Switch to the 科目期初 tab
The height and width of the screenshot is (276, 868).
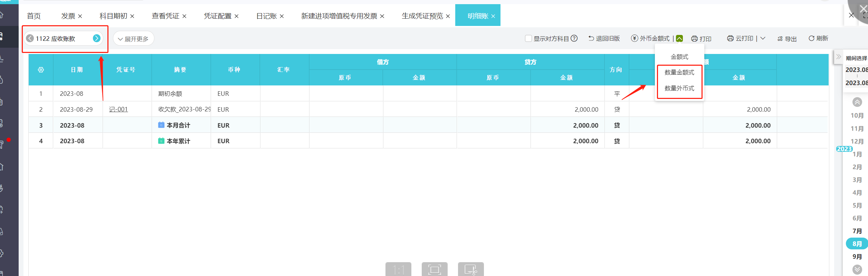[113, 16]
